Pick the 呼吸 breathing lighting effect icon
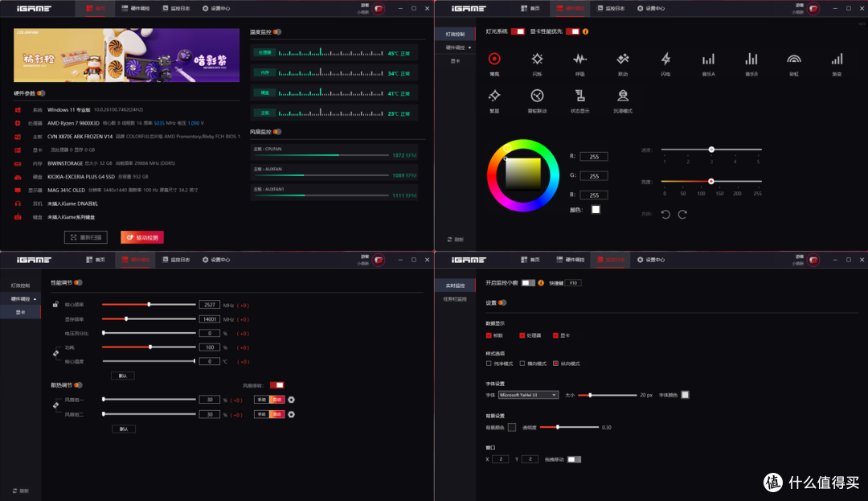868x501 pixels. pyautogui.click(x=579, y=59)
